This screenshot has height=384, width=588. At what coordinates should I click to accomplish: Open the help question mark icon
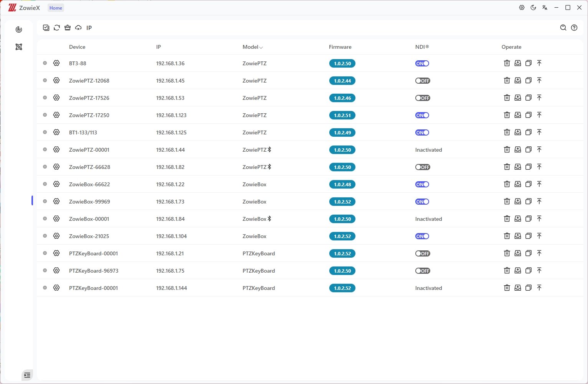[574, 28]
